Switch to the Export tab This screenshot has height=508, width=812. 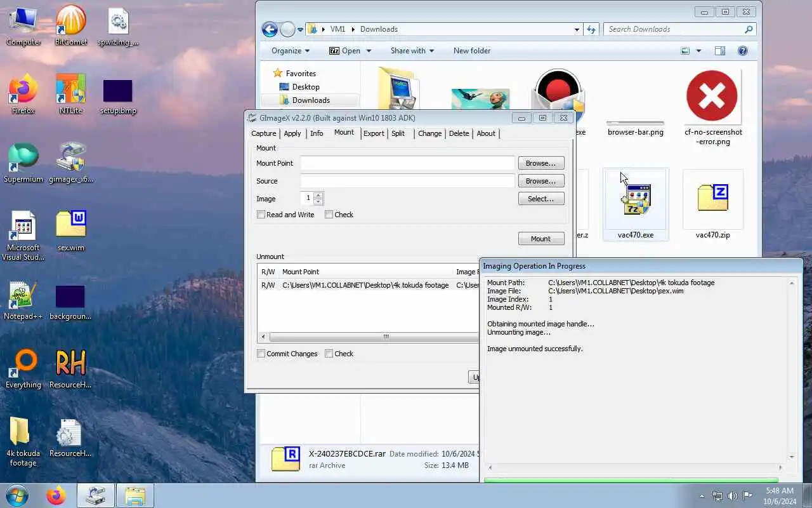[x=374, y=133]
